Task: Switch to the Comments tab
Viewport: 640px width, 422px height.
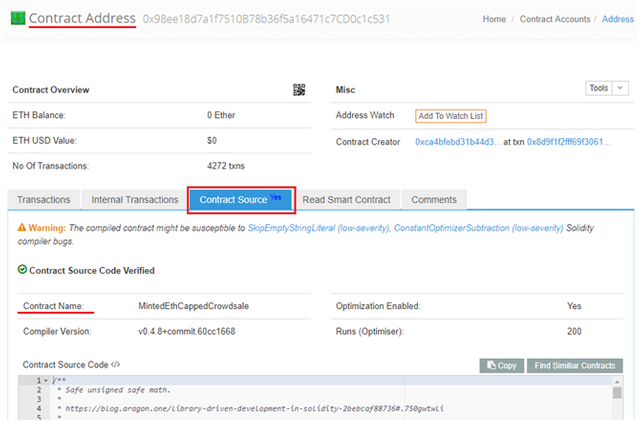Action: click(434, 200)
